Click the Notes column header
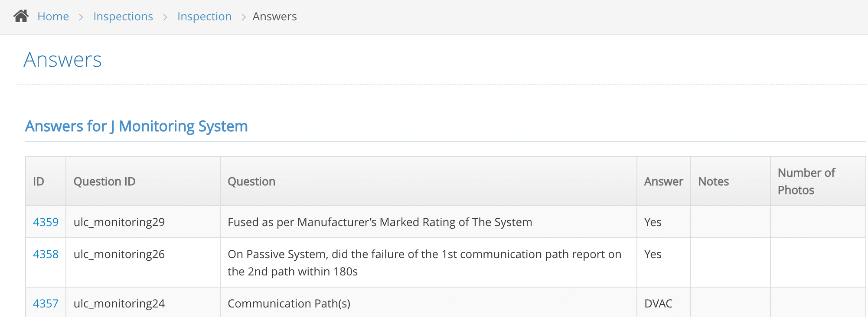The height and width of the screenshot is (317, 868). (713, 181)
